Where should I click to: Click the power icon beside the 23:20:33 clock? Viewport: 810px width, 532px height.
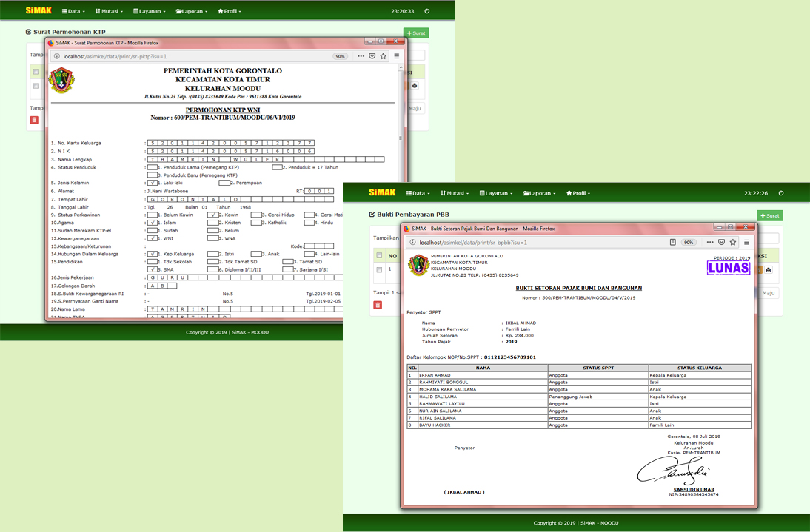click(x=427, y=11)
